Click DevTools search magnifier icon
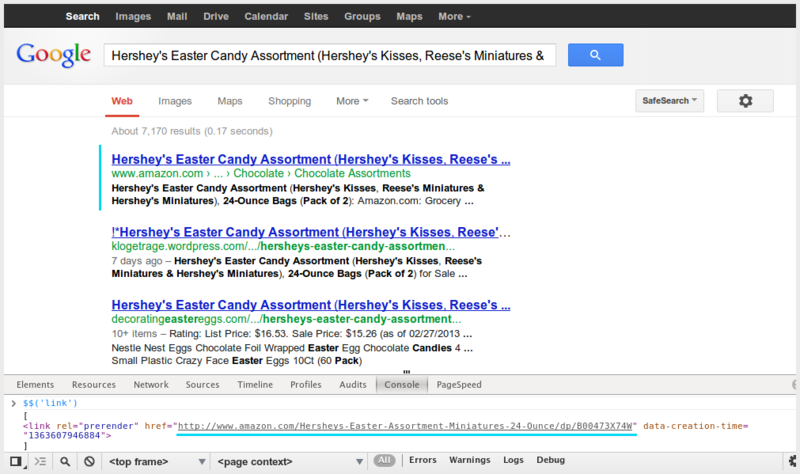This screenshot has height=474, width=800. [x=65, y=461]
